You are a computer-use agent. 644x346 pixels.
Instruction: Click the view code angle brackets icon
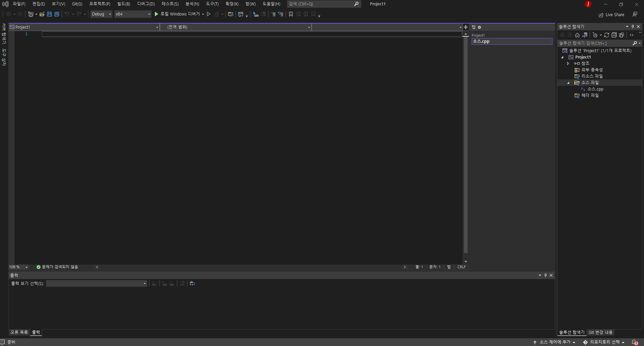coord(632,35)
